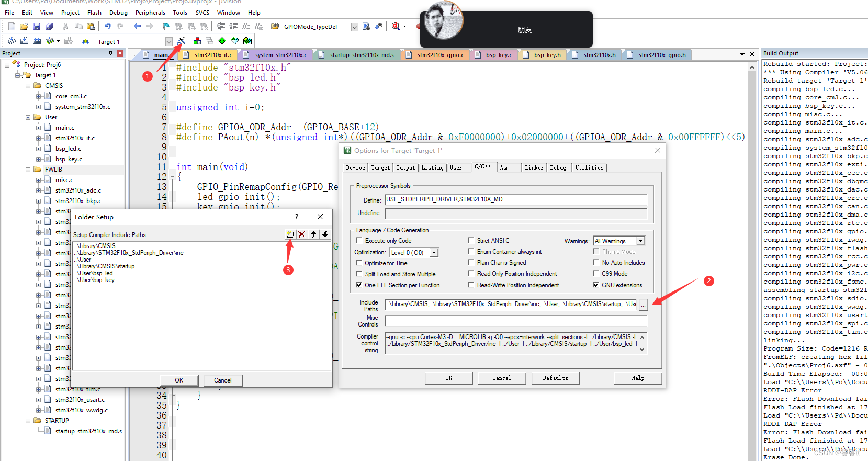The width and height of the screenshot is (868, 461).
Task: Launch Pack Installer from the toolbar
Action: [247, 41]
